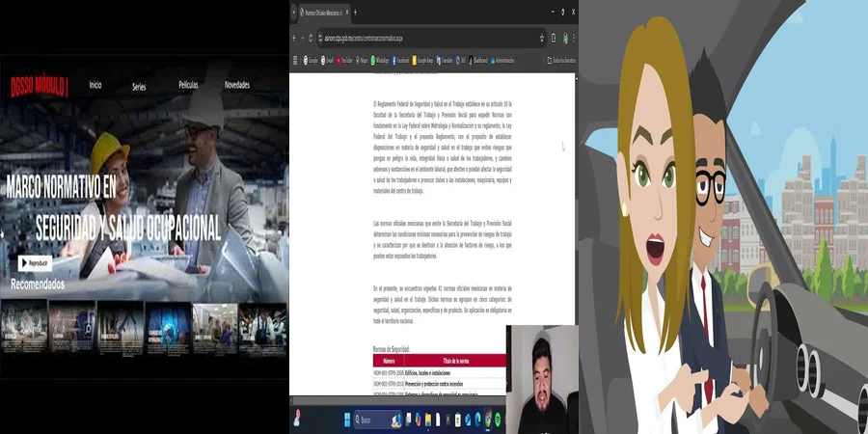Open the Blackboard bookmark
The image size is (868, 434).
(478, 61)
